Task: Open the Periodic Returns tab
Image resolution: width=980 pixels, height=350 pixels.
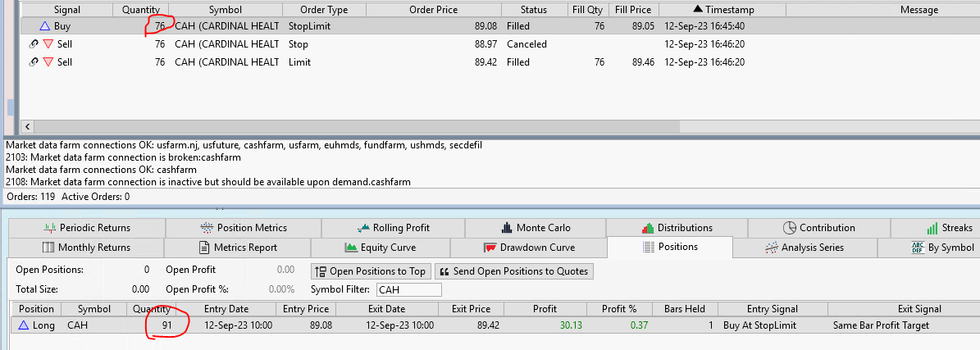Action: (86, 227)
